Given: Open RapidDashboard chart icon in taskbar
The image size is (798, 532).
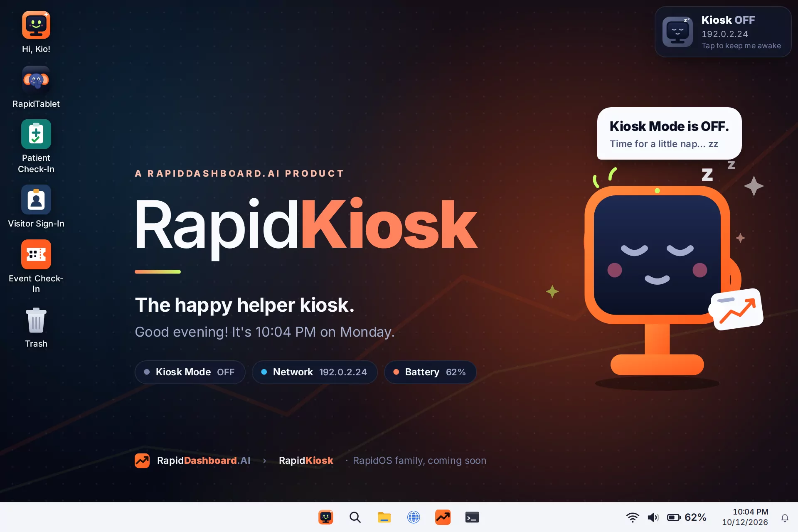Looking at the screenshot, I should point(443,517).
